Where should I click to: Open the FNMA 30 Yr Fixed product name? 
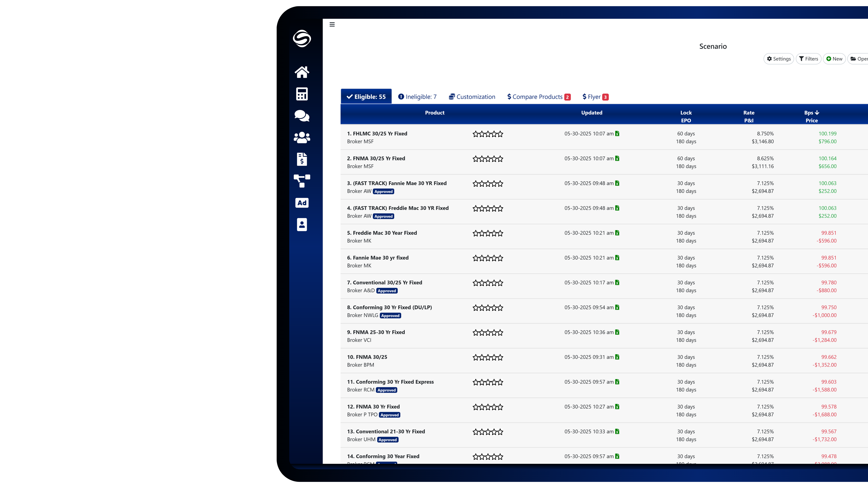point(373,407)
